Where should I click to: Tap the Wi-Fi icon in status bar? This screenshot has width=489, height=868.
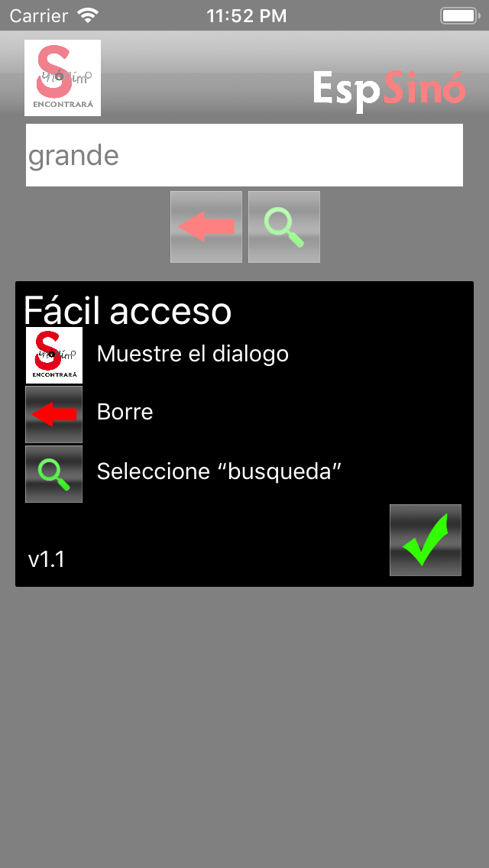88,15
